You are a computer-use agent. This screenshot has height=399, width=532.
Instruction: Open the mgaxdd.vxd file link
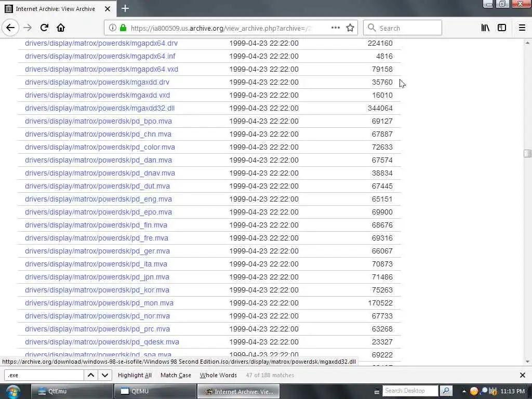coord(97,95)
